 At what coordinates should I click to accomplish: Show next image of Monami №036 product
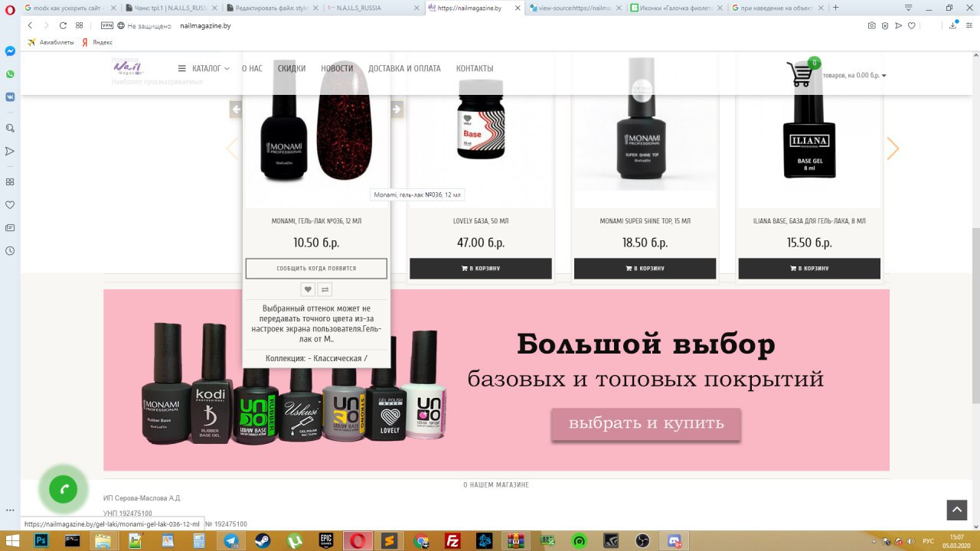[x=396, y=109]
